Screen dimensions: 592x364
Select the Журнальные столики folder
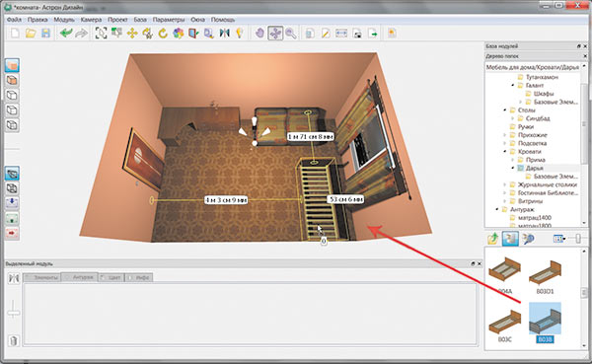548,184
